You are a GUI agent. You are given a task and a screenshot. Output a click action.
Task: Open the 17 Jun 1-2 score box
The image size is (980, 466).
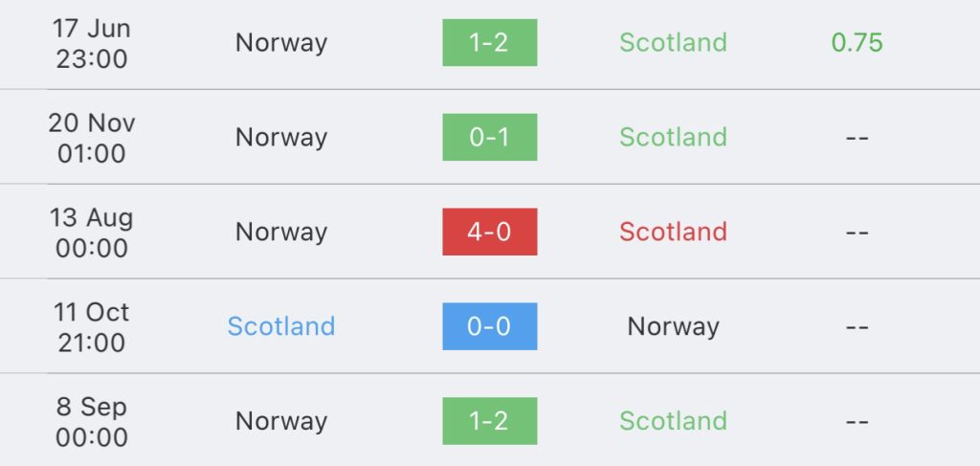pos(489,42)
